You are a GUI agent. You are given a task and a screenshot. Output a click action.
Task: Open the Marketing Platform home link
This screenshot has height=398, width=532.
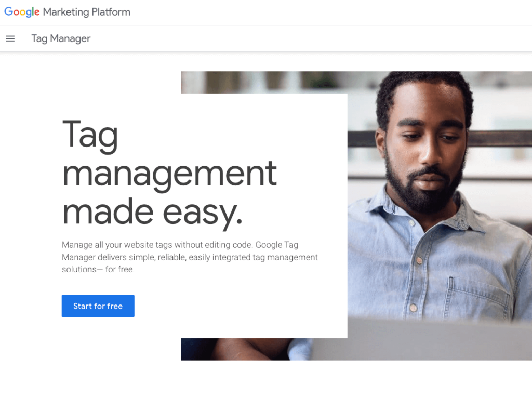[67, 12]
